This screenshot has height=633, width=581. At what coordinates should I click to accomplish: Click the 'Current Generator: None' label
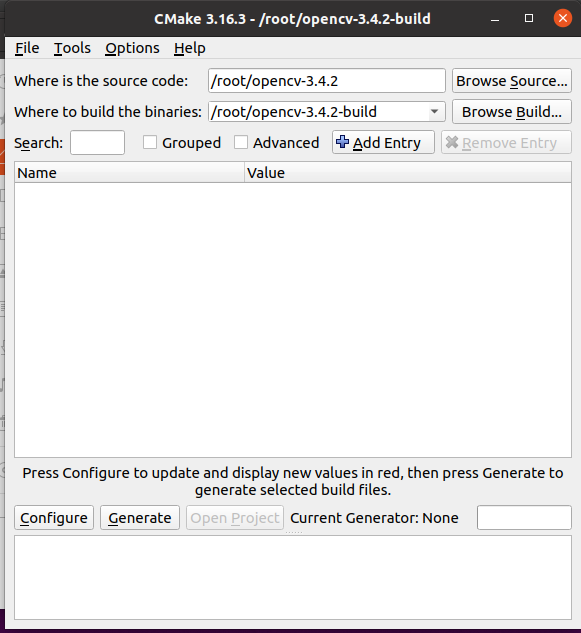pos(374,518)
